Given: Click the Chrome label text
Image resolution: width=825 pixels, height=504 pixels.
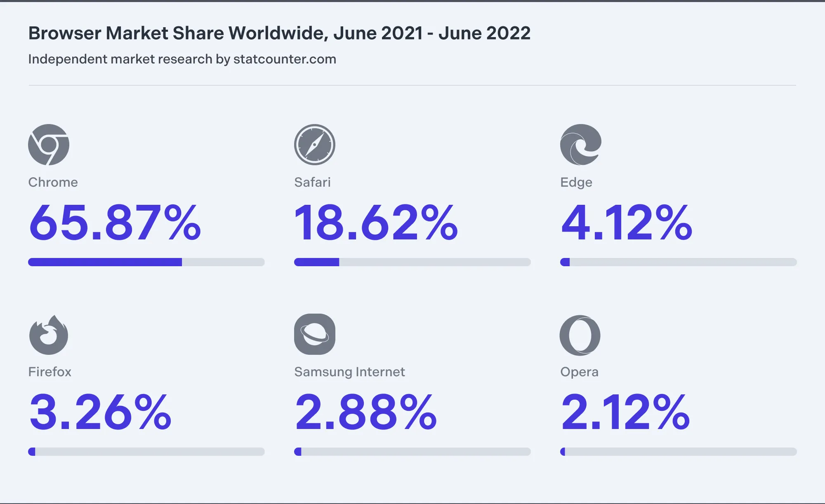Looking at the screenshot, I should pyautogui.click(x=53, y=182).
